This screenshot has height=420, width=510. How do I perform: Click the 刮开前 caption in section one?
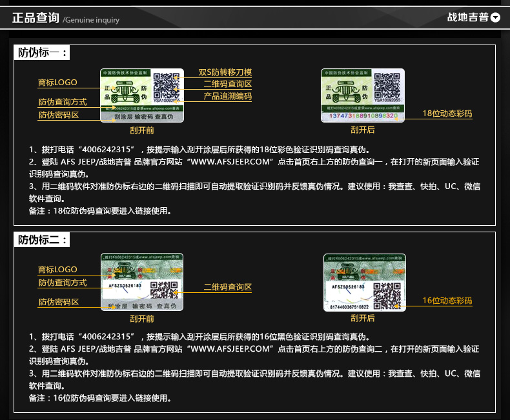(142, 130)
